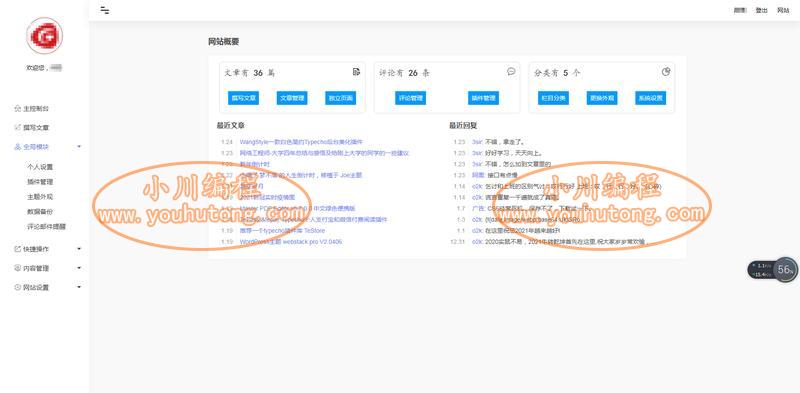The image size is (800, 393).
Task: Click 广告 author in the 1.7 reply
Action: tap(478, 209)
